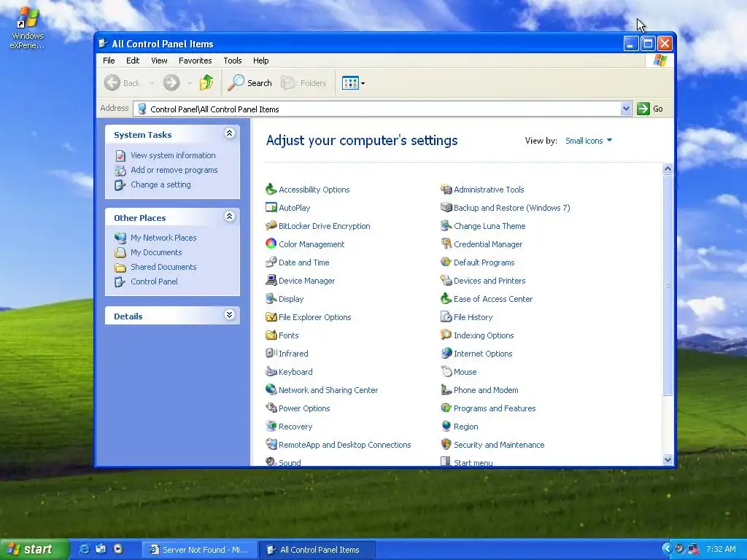Open the Ease of Access Center icon
This screenshot has height=560, width=747.
point(446,298)
